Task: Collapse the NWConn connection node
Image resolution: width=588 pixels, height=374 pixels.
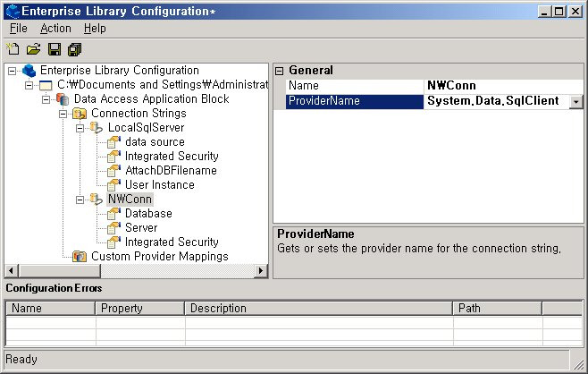Action: pos(80,200)
